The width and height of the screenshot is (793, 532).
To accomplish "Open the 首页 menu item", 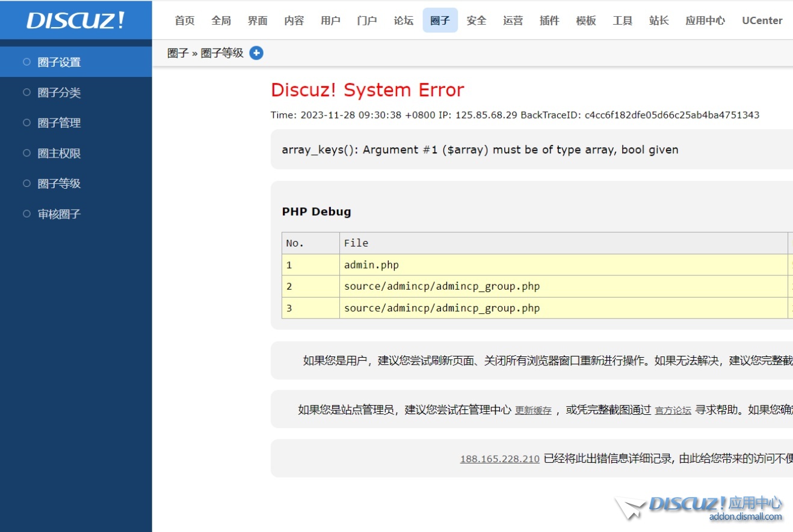I will pyautogui.click(x=184, y=20).
